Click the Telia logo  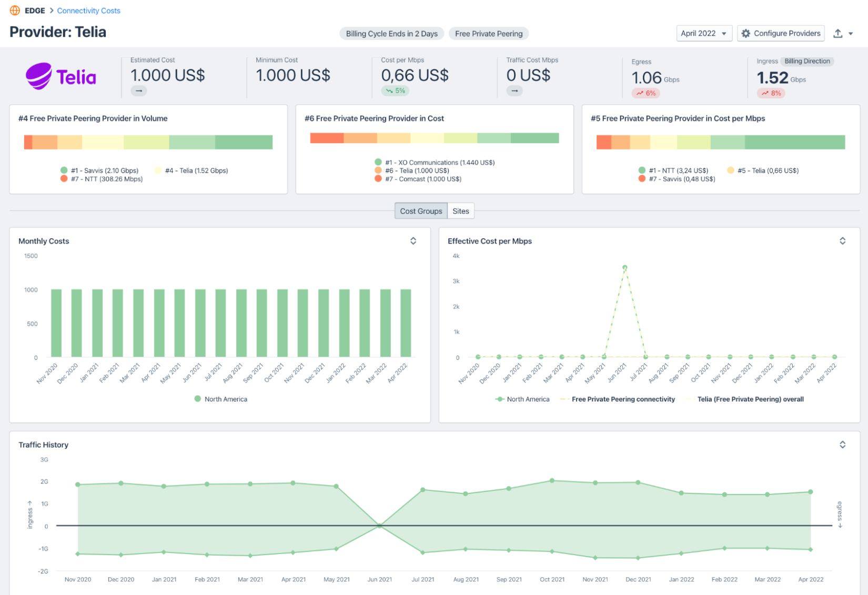tap(61, 77)
